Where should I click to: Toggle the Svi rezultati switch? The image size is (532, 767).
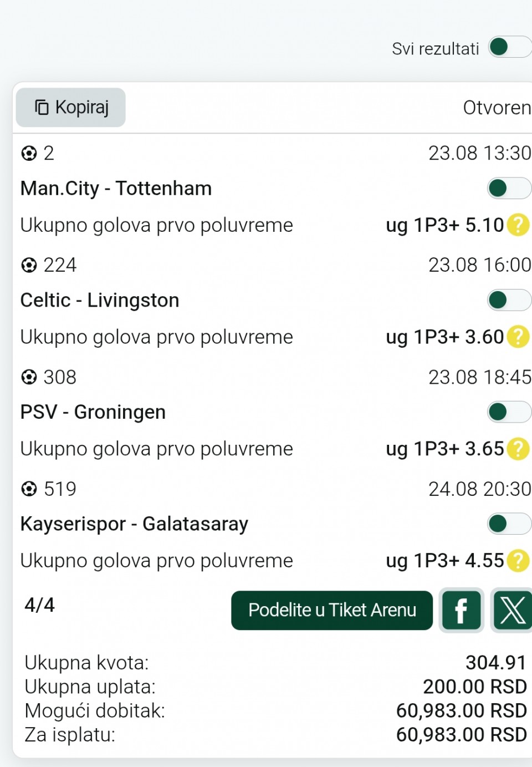point(510,47)
